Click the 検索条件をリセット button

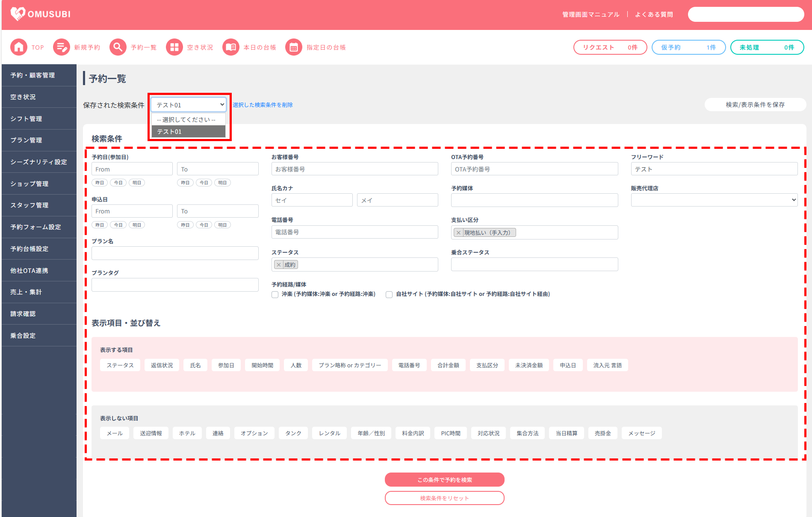coord(444,498)
